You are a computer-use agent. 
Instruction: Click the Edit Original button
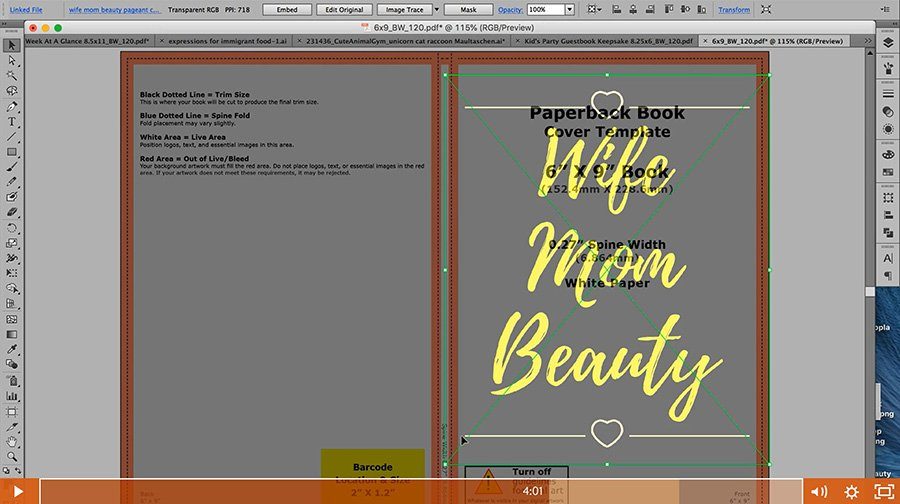click(x=344, y=10)
